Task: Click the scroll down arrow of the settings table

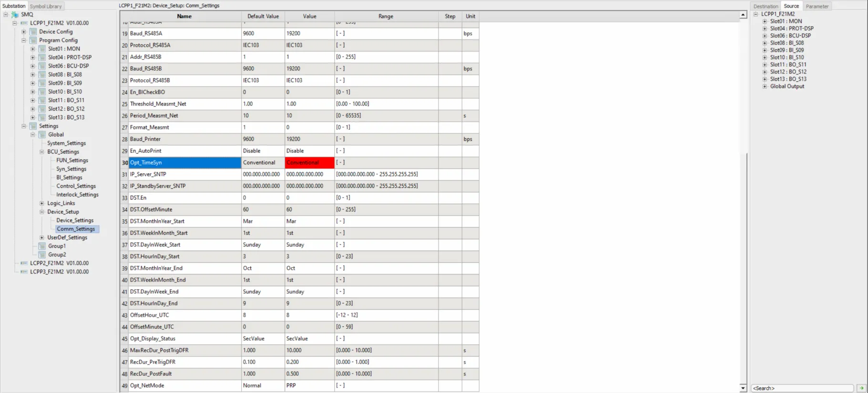Action: (x=743, y=388)
